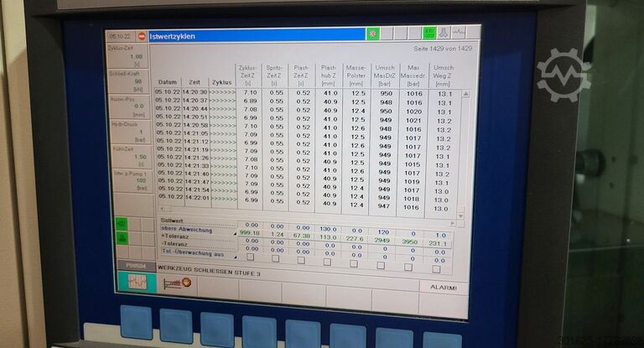This screenshot has width=644, height=348.
Task: Select the Datum column header
Action: click(x=168, y=82)
